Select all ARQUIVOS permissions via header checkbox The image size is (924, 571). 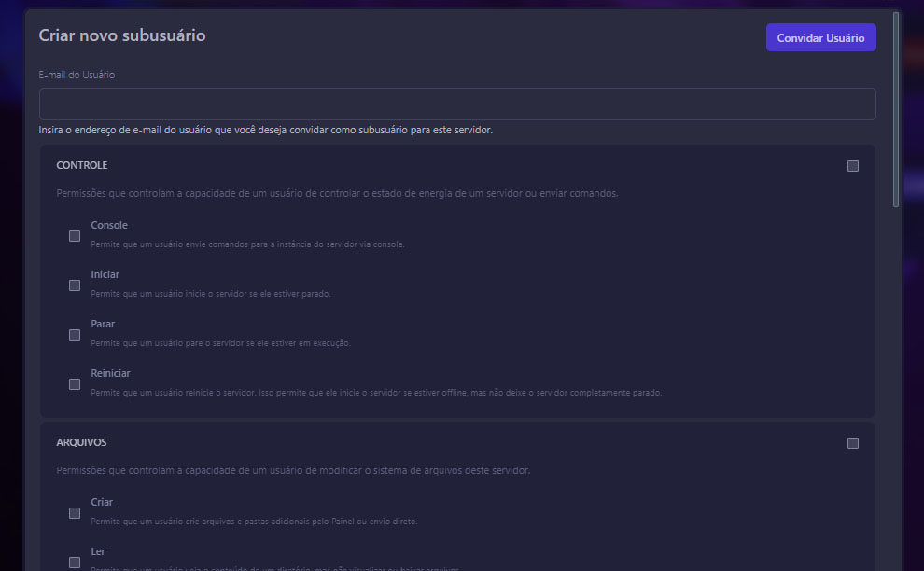(852, 443)
